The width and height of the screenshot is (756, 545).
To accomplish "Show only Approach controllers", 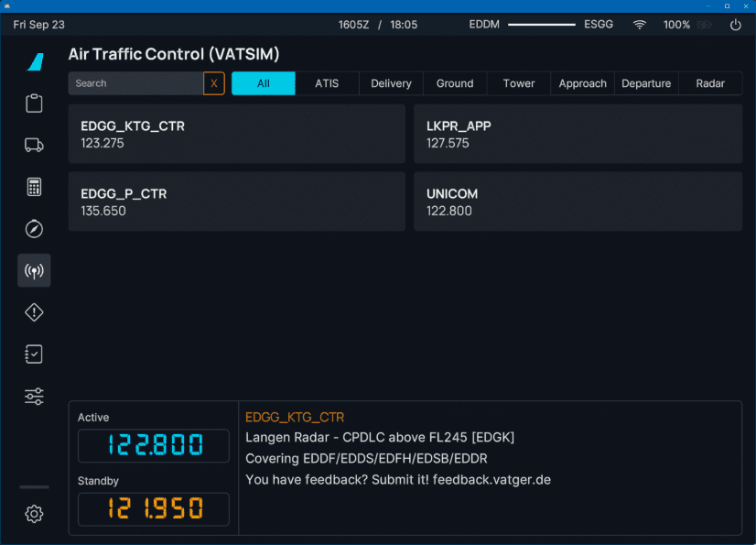I will click(x=582, y=83).
